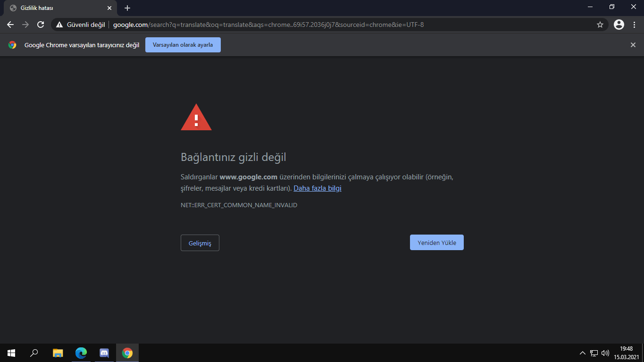The height and width of the screenshot is (362, 644).
Task: Click the address bar URL
Action: [268, 25]
